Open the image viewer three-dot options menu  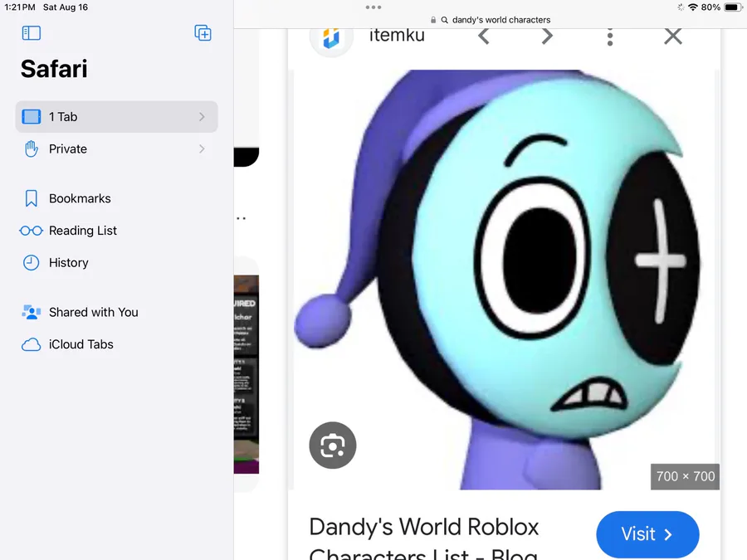(610, 37)
